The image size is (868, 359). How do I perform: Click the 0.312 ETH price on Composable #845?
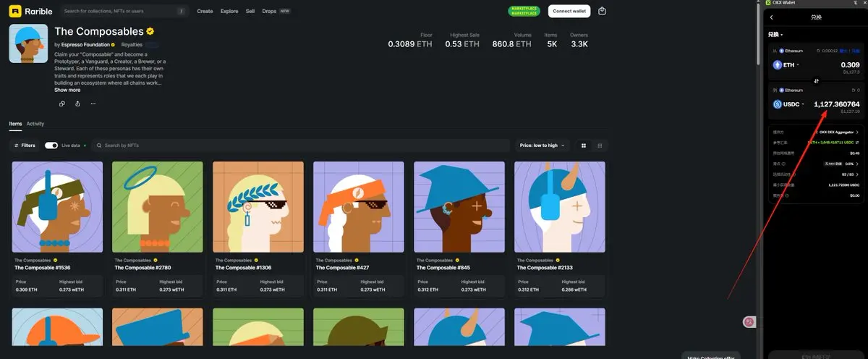click(x=427, y=290)
